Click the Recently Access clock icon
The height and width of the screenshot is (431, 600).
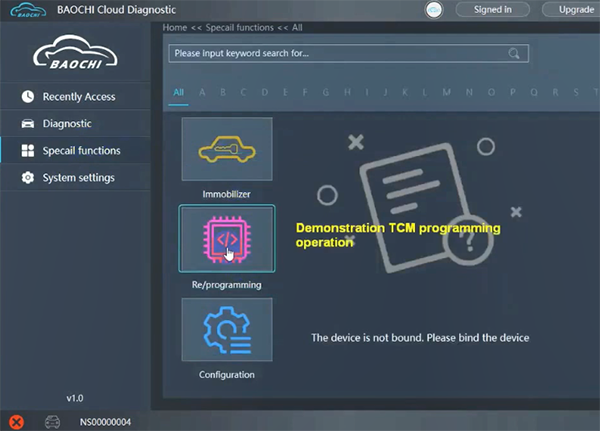coord(28,96)
